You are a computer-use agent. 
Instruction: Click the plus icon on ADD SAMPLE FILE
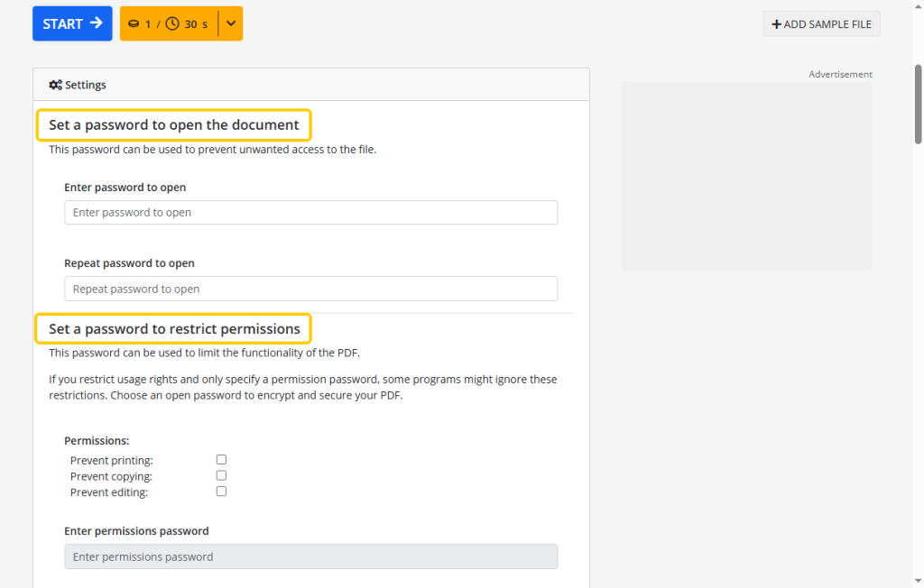776,24
